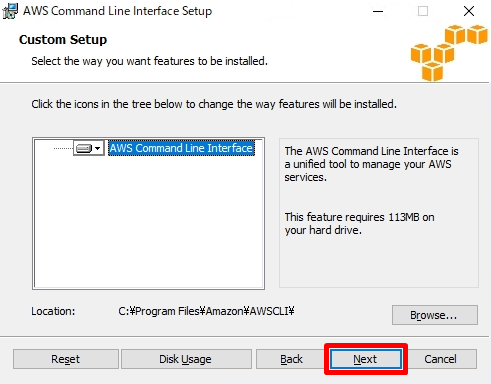This screenshot has height=384, width=491.
Task: Click the orange AWS cubes logo
Action: point(449,53)
